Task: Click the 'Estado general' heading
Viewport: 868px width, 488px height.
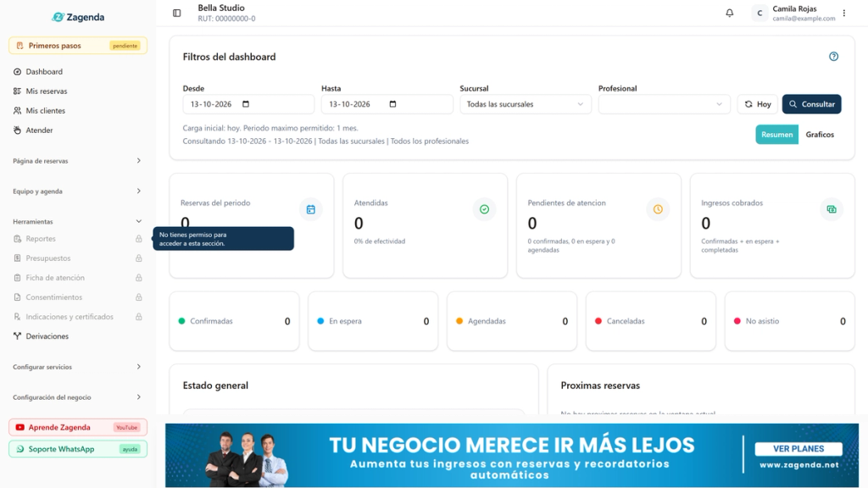Action: 215,385
